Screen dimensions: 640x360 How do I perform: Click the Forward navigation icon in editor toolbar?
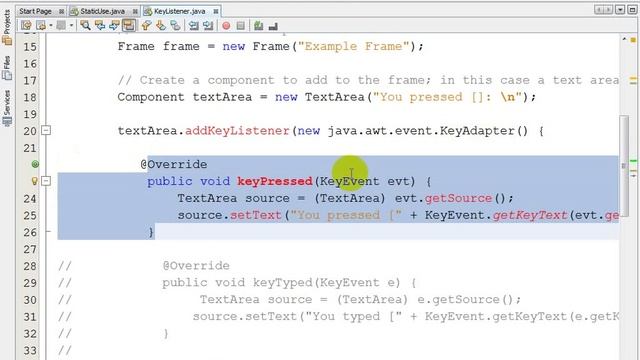(x=61, y=25)
